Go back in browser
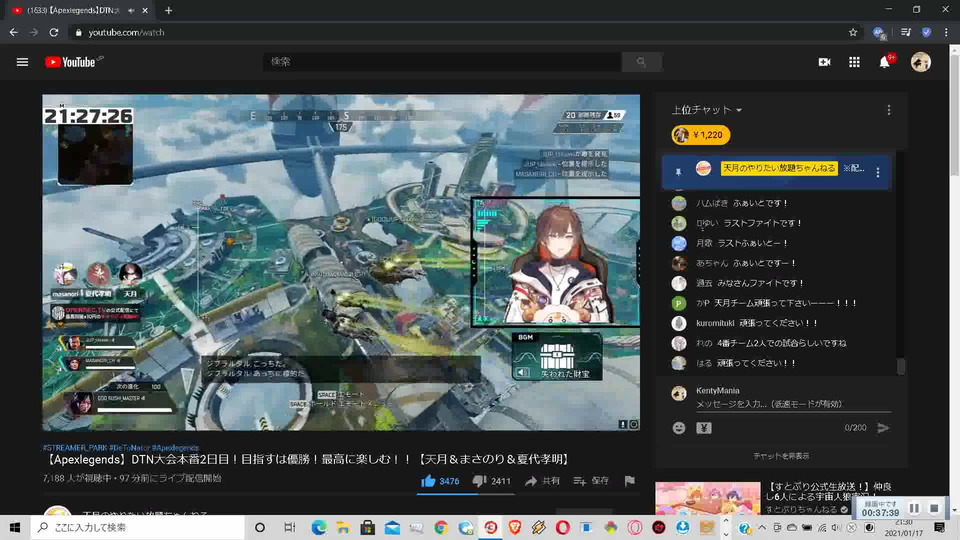 (13, 32)
